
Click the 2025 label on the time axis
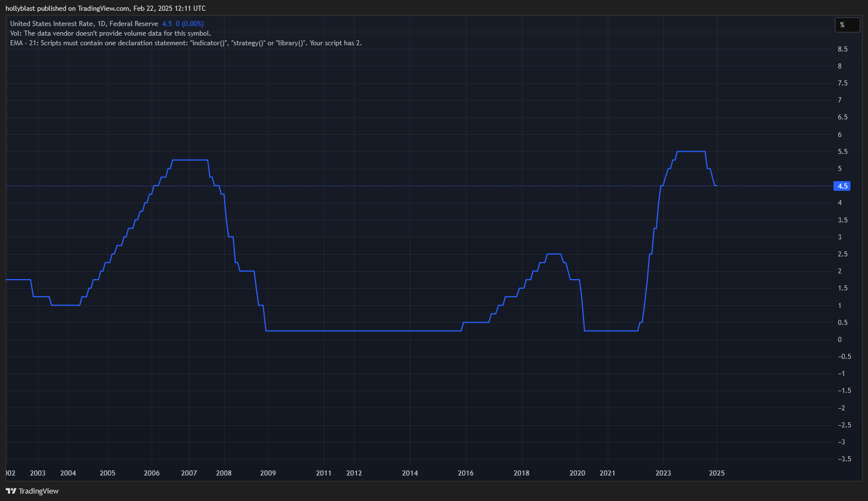tap(716, 473)
